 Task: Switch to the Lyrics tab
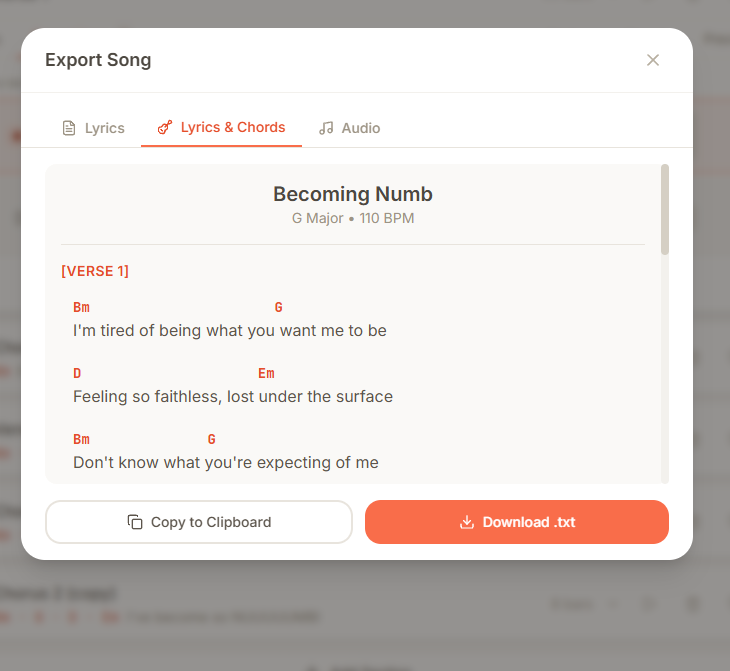coord(93,128)
